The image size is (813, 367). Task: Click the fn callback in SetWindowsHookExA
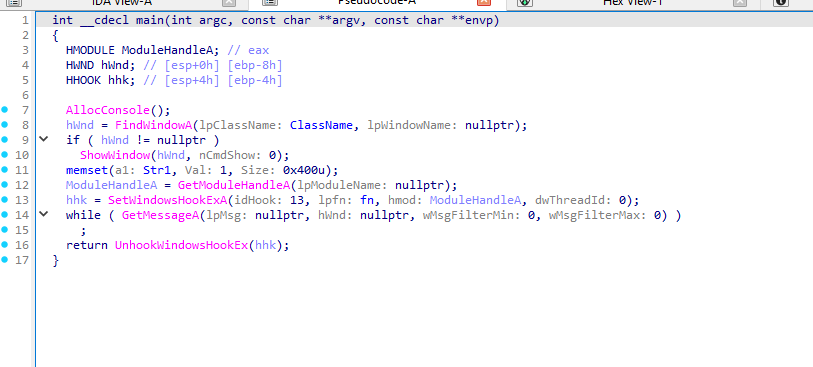[x=367, y=201]
